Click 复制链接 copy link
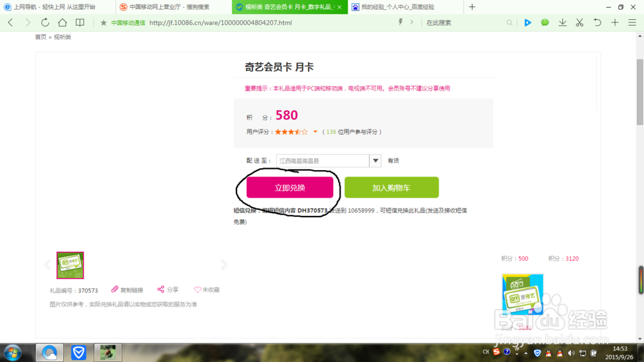Image resolution: width=644 pixels, height=362 pixels. 128,290
